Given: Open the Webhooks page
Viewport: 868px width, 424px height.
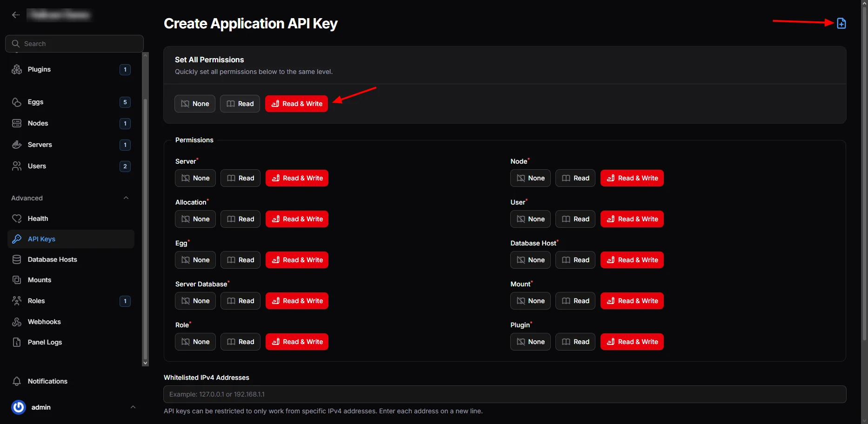Looking at the screenshot, I should [x=71, y=322].
